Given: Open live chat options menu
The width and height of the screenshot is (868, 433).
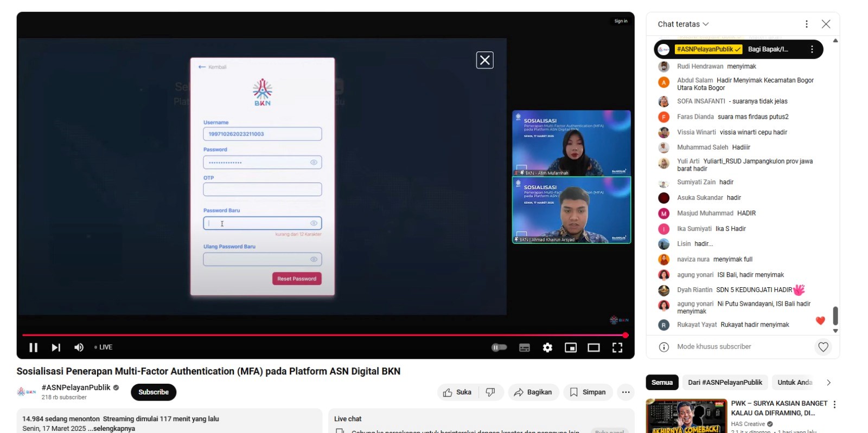Looking at the screenshot, I should [806, 24].
